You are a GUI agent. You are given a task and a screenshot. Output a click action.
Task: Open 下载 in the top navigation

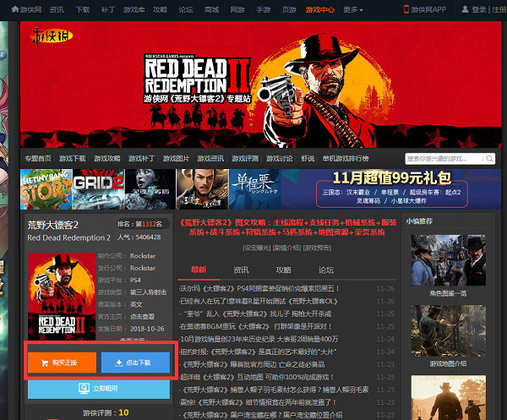point(83,9)
